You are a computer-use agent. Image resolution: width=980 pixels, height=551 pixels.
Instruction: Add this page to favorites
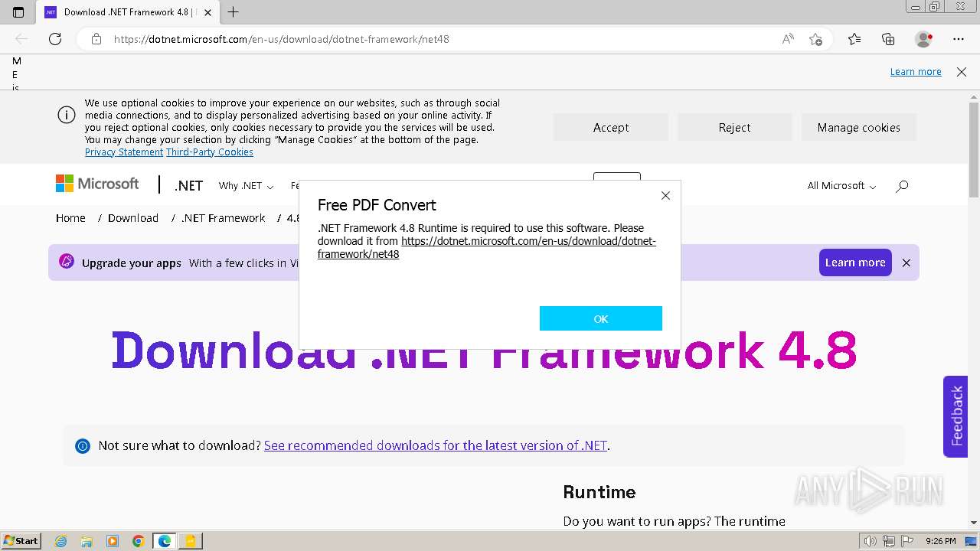coord(815,39)
